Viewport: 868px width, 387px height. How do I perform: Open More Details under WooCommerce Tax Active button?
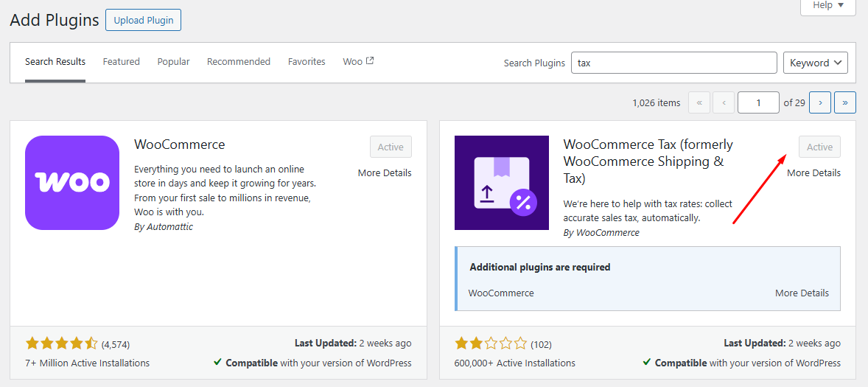tap(813, 172)
